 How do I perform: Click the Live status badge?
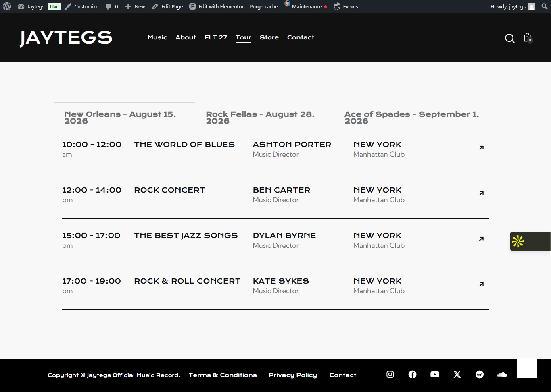pyautogui.click(x=54, y=6)
